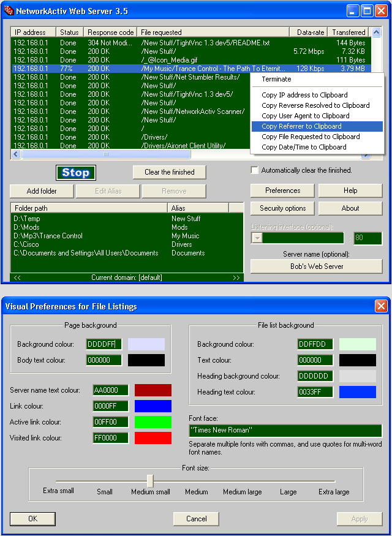Click the Heading background colour grey swatch
Image resolution: width=392 pixels, height=536 pixels.
tap(358, 376)
